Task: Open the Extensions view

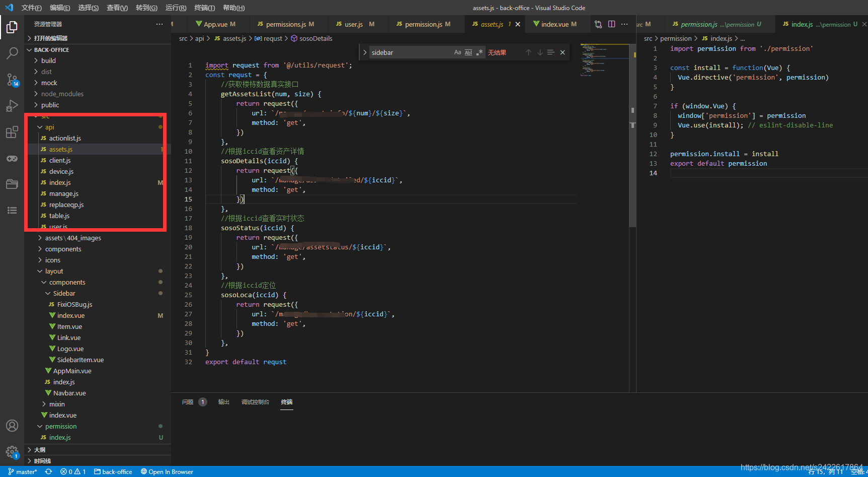Action: 12,132
